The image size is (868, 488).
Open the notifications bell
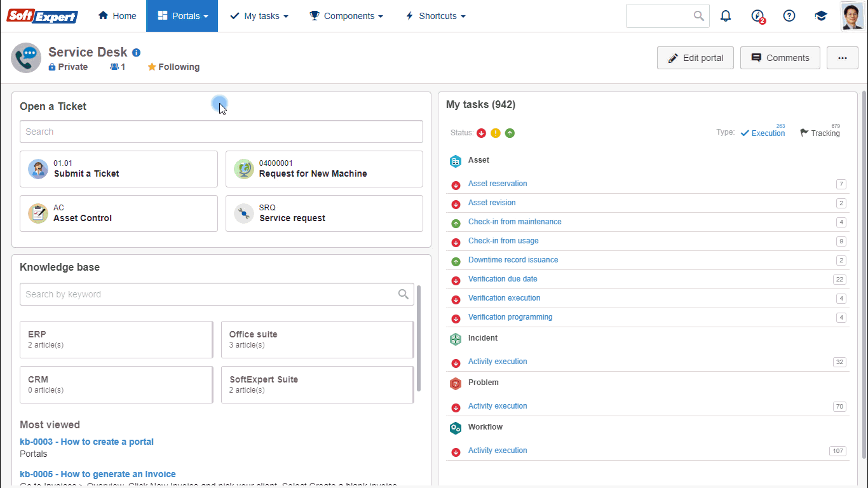click(x=726, y=16)
